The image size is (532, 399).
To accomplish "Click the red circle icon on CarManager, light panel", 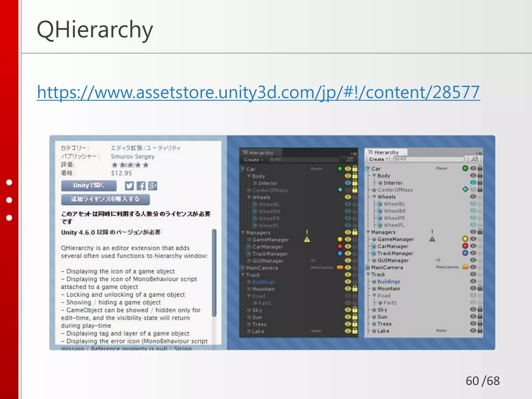I will (465, 246).
